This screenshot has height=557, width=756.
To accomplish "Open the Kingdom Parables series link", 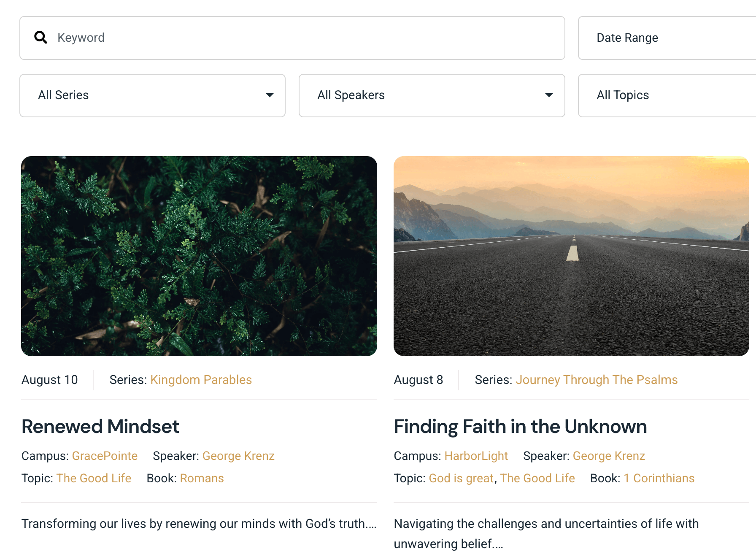I will click(201, 380).
